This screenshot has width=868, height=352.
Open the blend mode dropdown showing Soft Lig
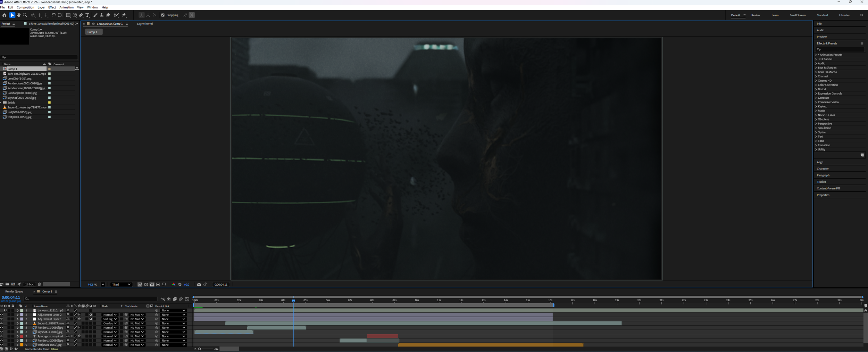click(x=109, y=319)
